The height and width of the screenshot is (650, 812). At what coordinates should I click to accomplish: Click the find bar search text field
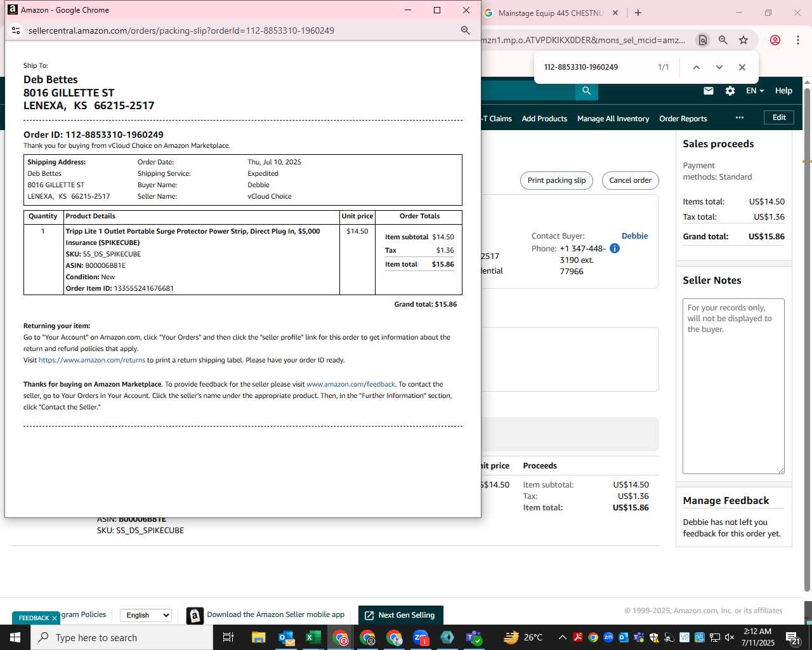click(x=596, y=67)
